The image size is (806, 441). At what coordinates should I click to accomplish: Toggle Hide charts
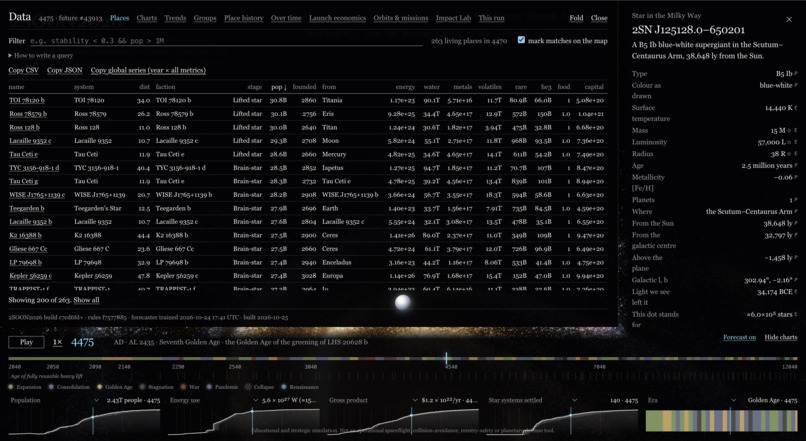(x=780, y=337)
